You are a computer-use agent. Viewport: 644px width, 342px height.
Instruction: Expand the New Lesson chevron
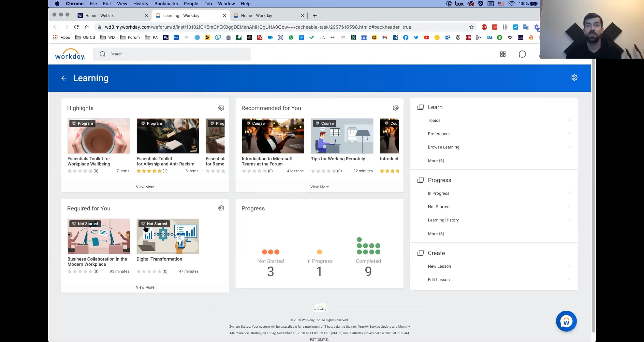pos(569,266)
